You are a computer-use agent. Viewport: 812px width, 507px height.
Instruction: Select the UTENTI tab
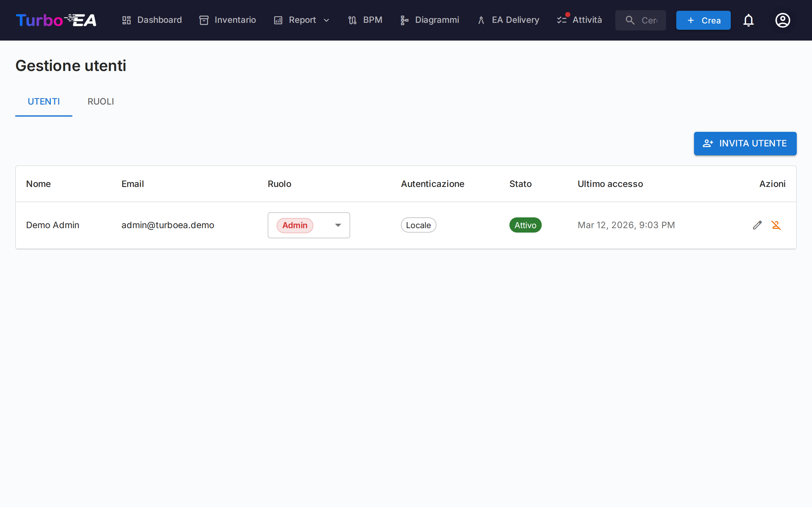pos(44,101)
